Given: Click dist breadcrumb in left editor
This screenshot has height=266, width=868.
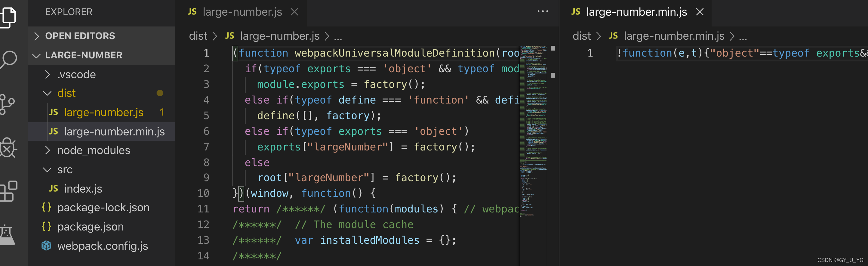Looking at the screenshot, I should pos(198,36).
